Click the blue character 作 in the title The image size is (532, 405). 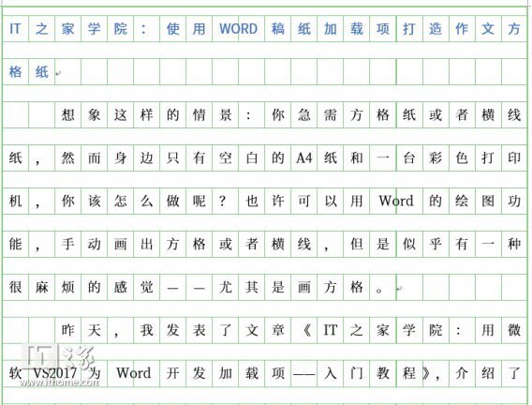tap(462, 29)
